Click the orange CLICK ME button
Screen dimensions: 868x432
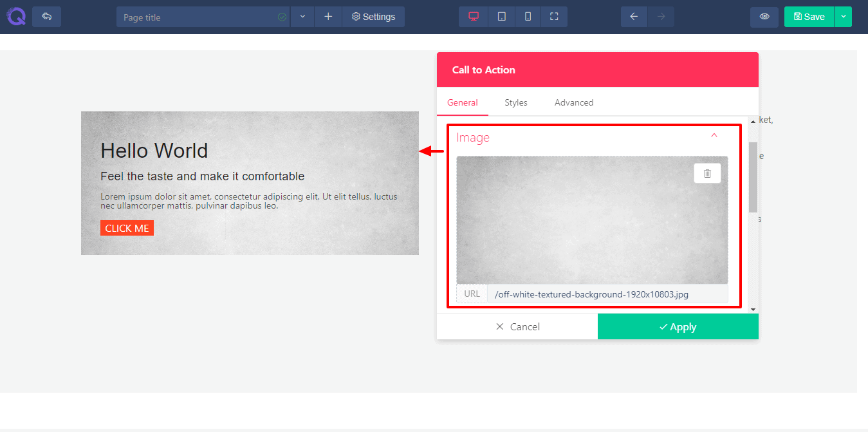[x=127, y=229]
